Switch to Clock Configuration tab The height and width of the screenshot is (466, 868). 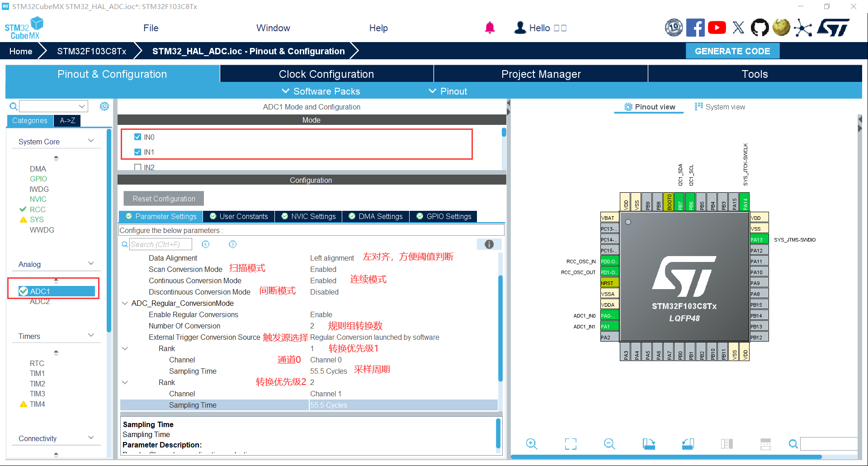pyautogui.click(x=326, y=74)
